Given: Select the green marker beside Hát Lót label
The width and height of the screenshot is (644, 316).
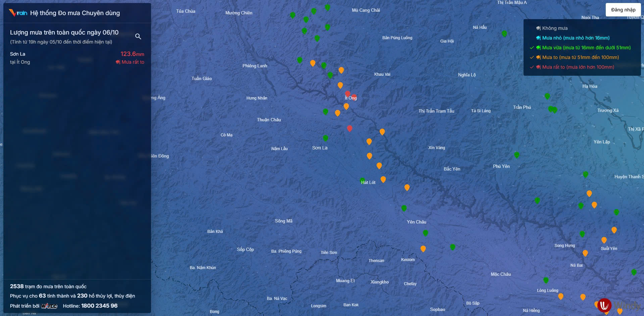Looking at the screenshot, I should coord(362,180).
